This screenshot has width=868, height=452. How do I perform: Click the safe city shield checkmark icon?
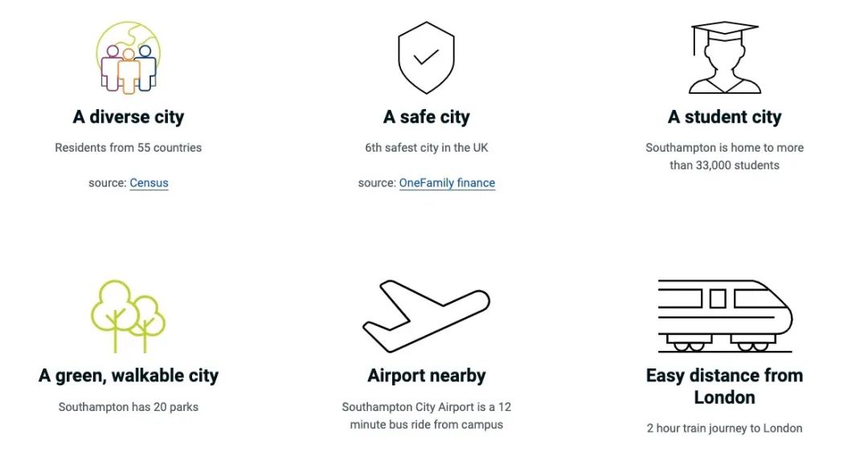[426, 58]
